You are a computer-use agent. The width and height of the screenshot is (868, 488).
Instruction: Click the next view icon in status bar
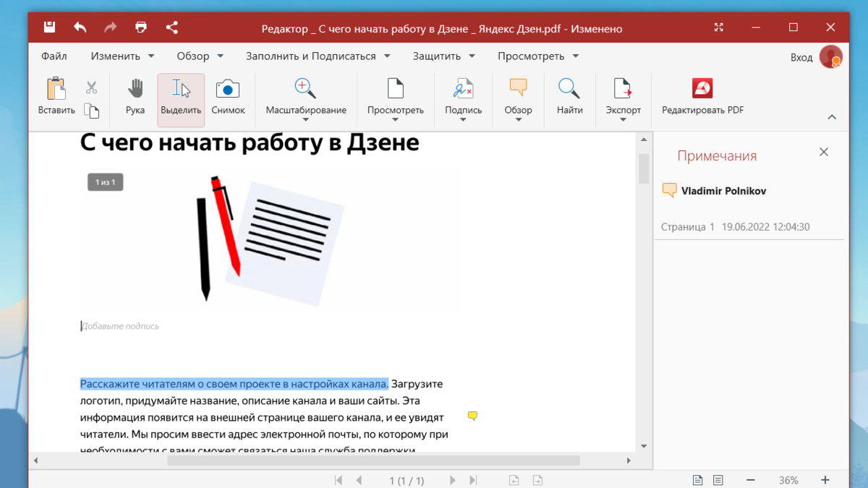coord(537,480)
